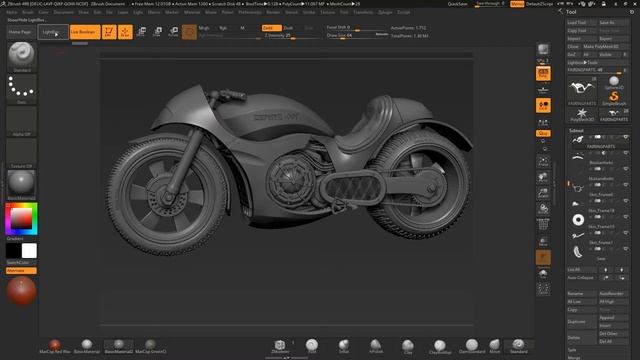640x360 pixels.
Task: Click the Make PolyMesh3D button
Action: coord(606,47)
